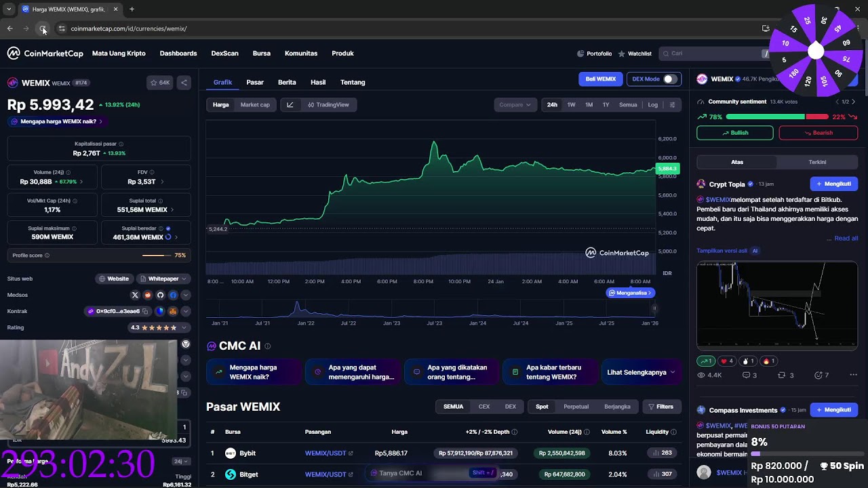Viewport: 868px width, 488px height.
Task: Show info for Profile score
Action: click(47, 256)
